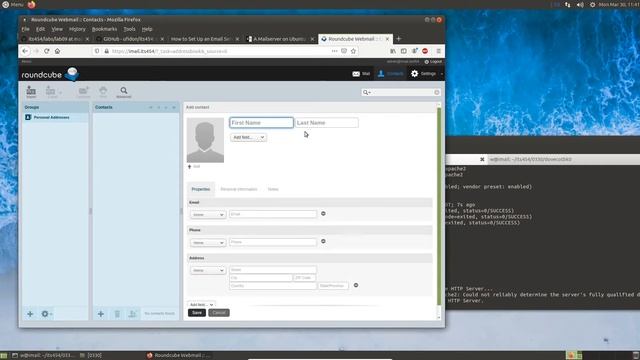The height and width of the screenshot is (360, 640).
Task: Click the Add photo link under the picture
Action: coord(194,167)
